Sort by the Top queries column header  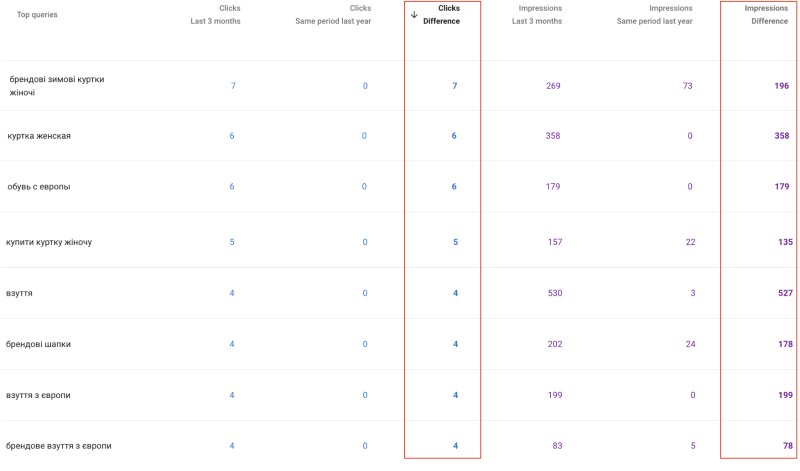pos(37,15)
